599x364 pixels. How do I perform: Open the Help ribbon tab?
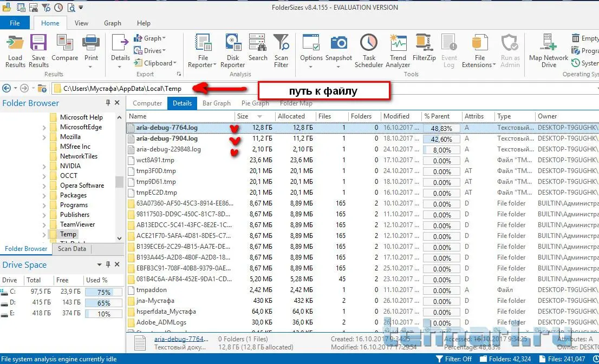tap(144, 23)
